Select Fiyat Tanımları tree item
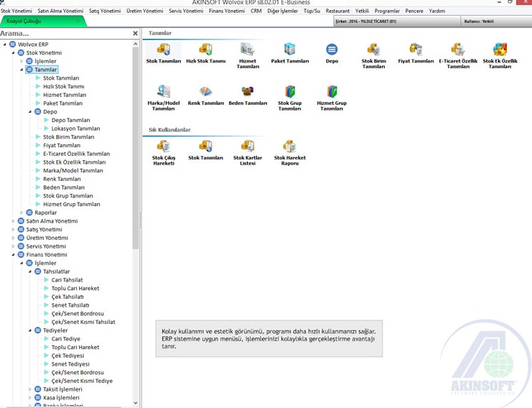 pos(62,145)
